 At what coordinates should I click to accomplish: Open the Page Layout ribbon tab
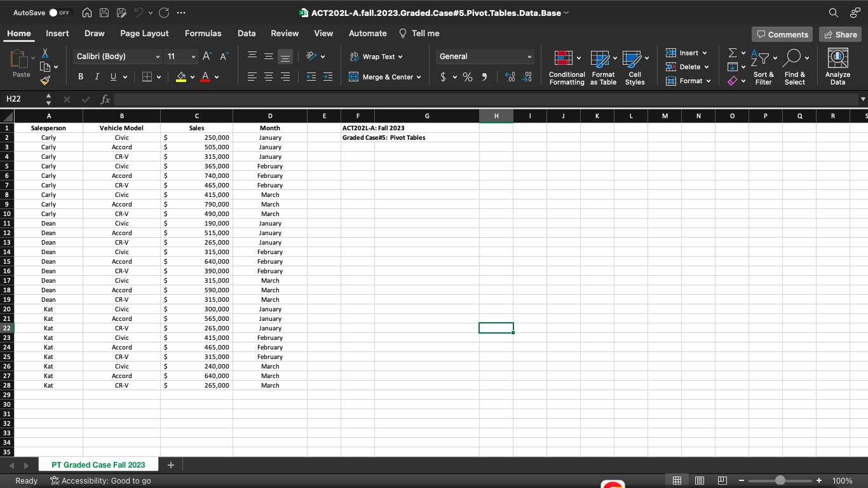coord(144,34)
